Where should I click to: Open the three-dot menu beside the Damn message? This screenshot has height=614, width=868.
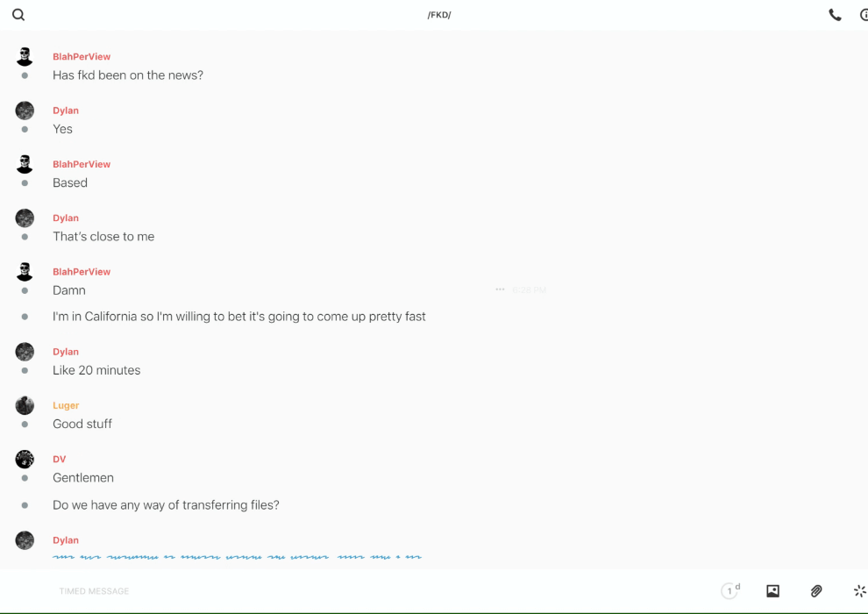coord(500,289)
